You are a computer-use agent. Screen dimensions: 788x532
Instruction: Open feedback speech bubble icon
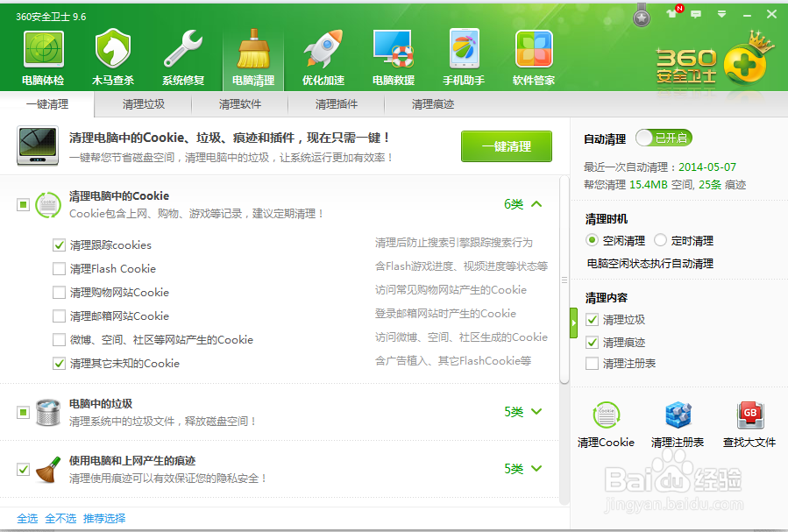(696, 14)
